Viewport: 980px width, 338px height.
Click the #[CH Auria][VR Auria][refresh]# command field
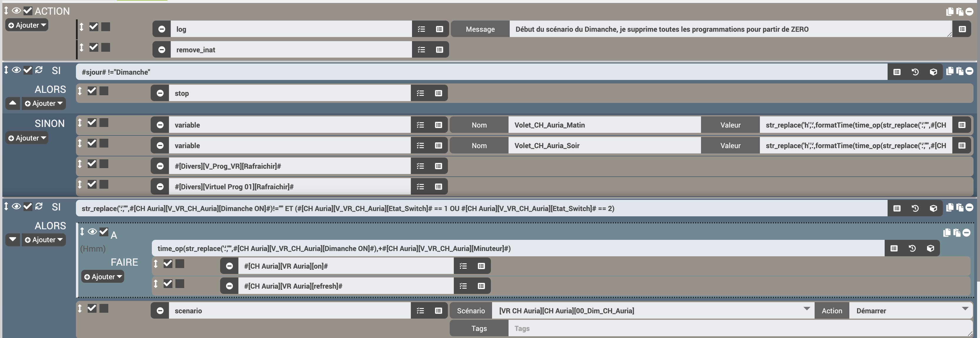click(346, 286)
